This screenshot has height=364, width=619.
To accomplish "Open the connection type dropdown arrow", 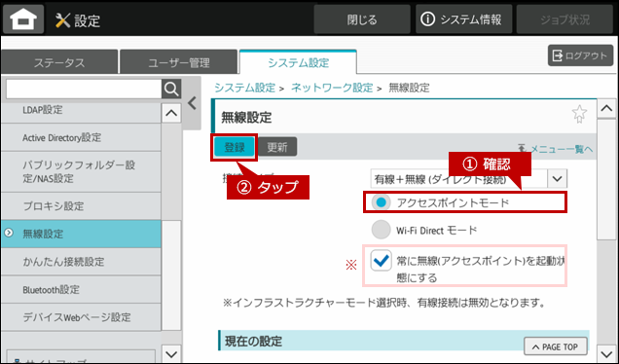I will 557,179.
